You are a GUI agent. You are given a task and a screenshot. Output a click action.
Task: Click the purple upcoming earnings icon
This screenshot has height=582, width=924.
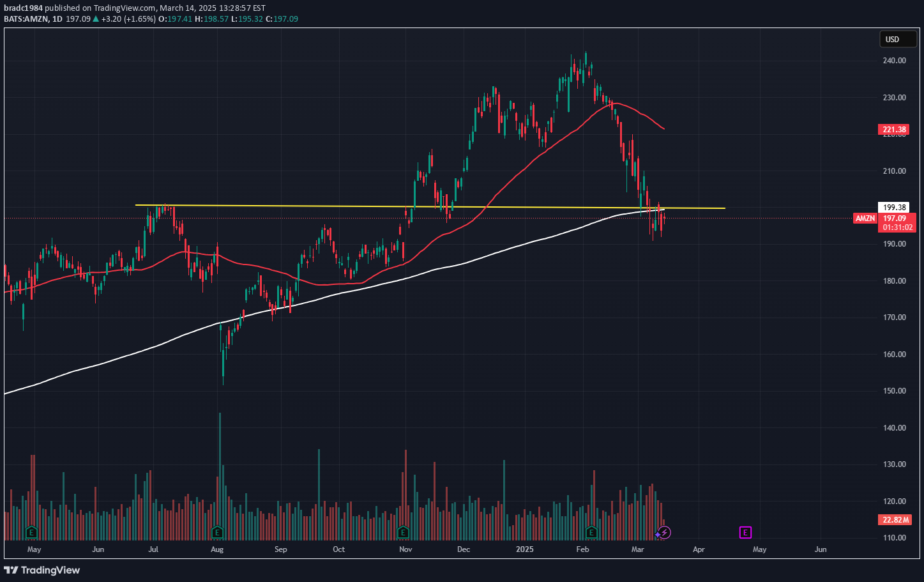745,532
